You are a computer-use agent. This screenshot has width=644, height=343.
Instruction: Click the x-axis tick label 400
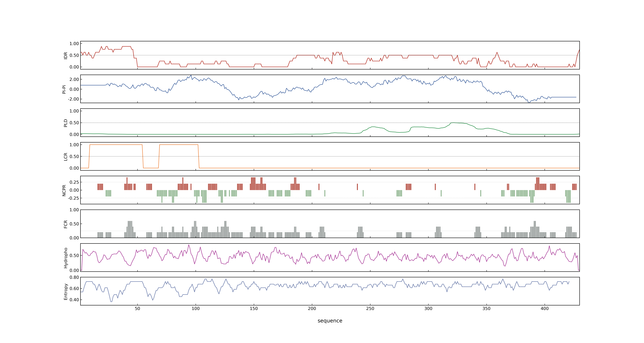tap(545, 309)
